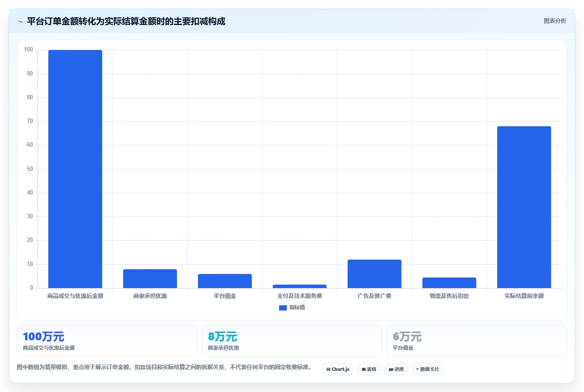Select the 商品成交与优惠后金额 bar
The image size is (584, 392).
(x=75, y=169)
